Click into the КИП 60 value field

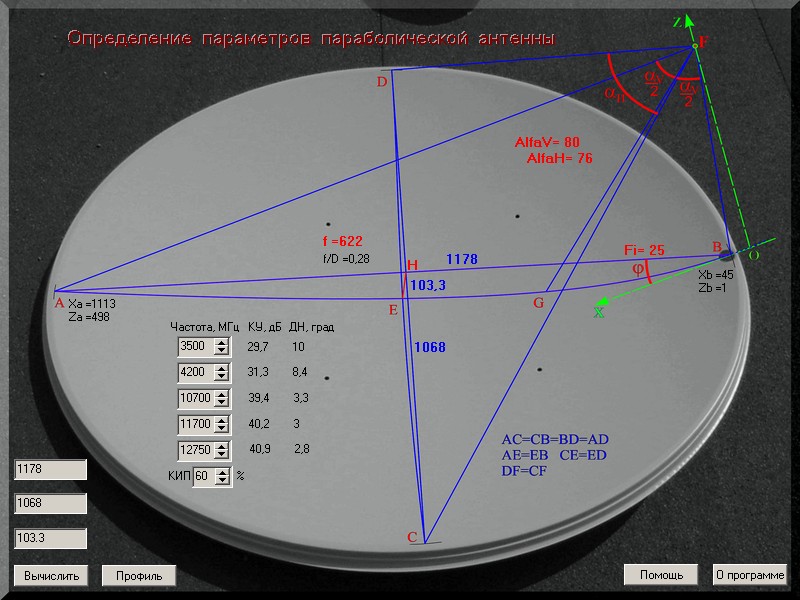pos(204,477)
